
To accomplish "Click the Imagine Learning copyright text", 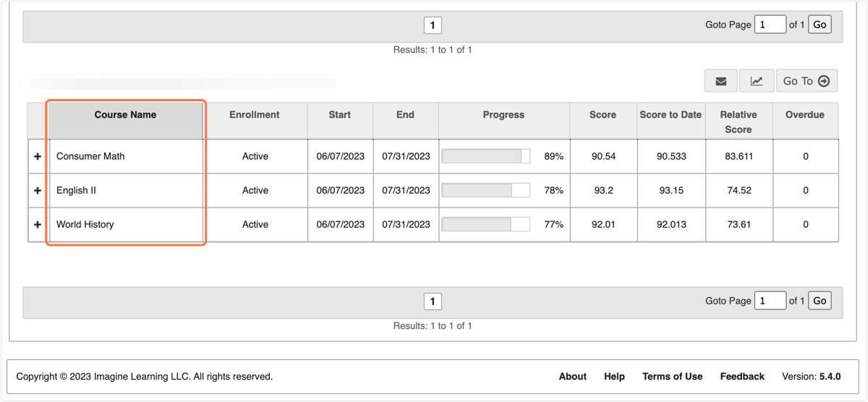I will [145, 377].
